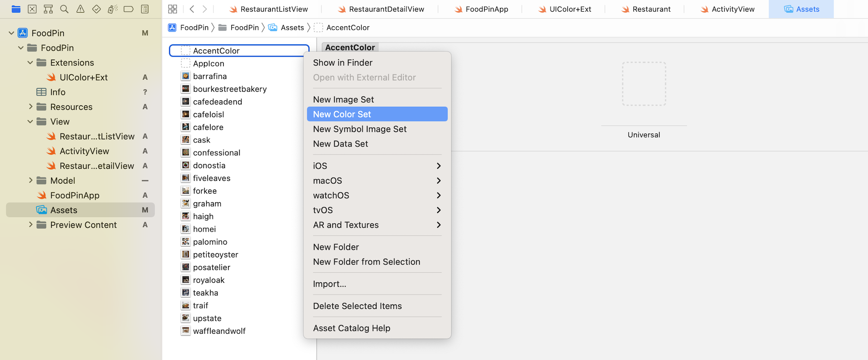Open the Issue navigator warning icon
The image size is (868, 360).
pos(80,9)
